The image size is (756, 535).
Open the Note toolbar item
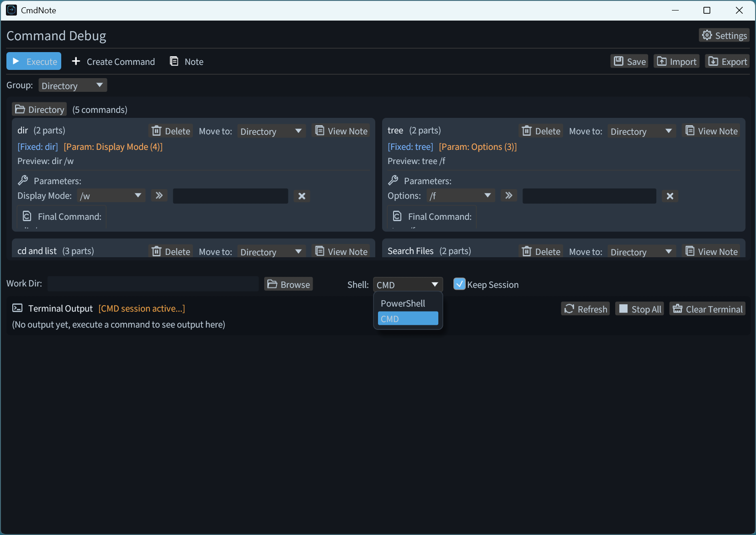186,62
